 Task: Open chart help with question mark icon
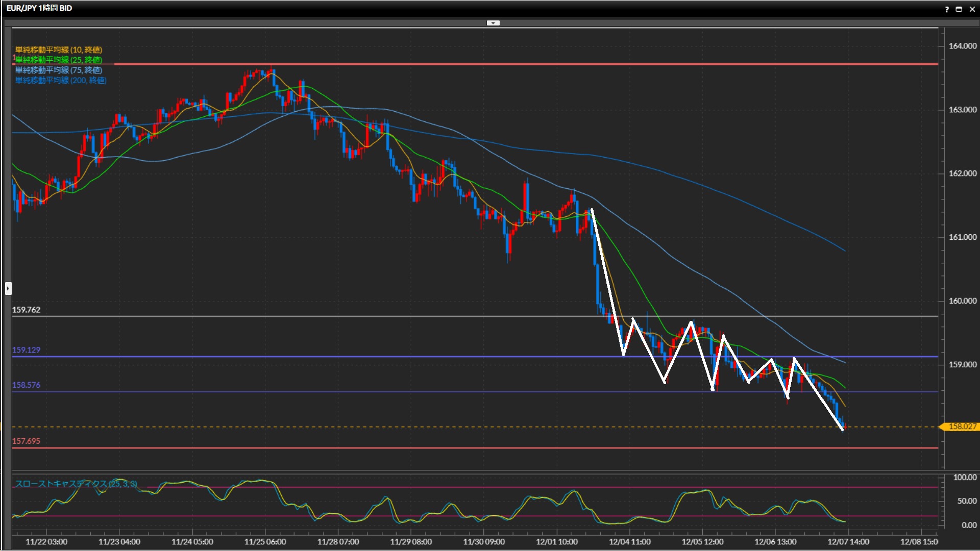click(947, 9)
